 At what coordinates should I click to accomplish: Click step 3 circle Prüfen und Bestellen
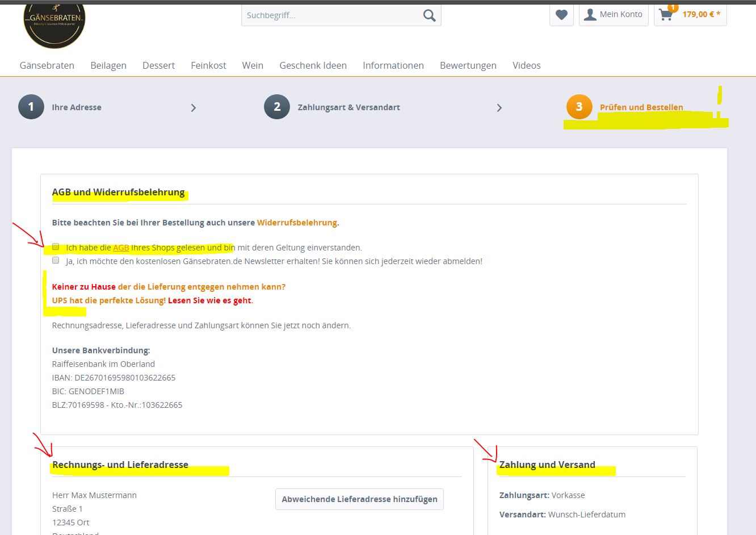coord(579,107)
